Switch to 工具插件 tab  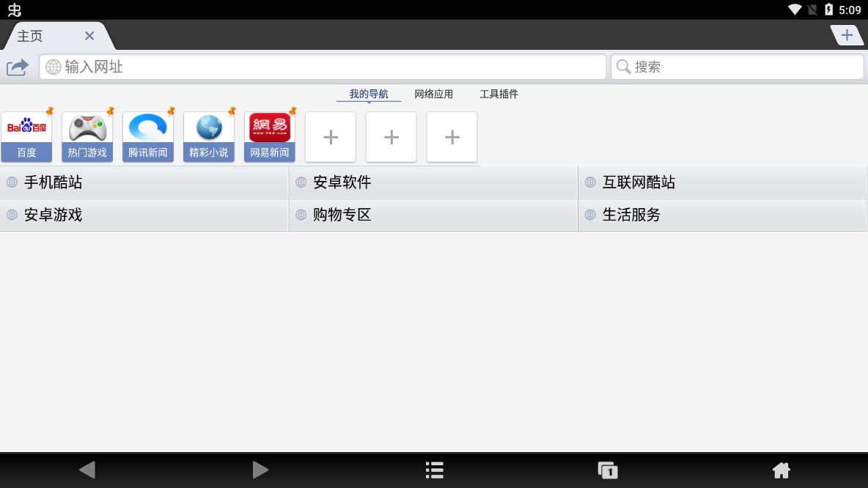(499, 94)
